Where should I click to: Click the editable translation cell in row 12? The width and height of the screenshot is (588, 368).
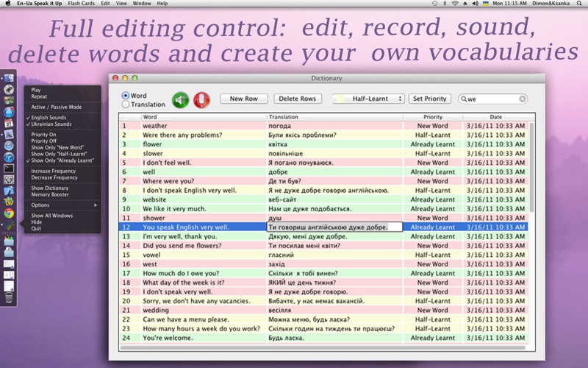334,227
